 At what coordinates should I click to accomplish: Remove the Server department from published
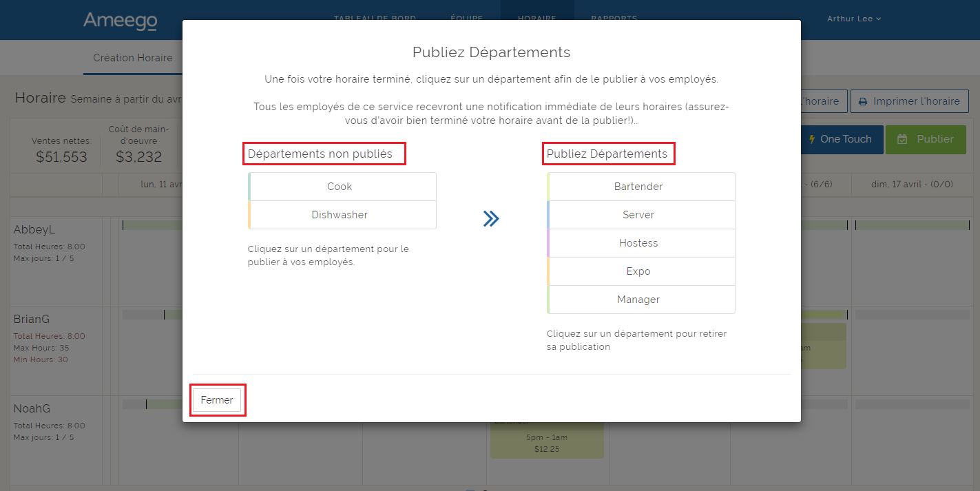(639, 215)
